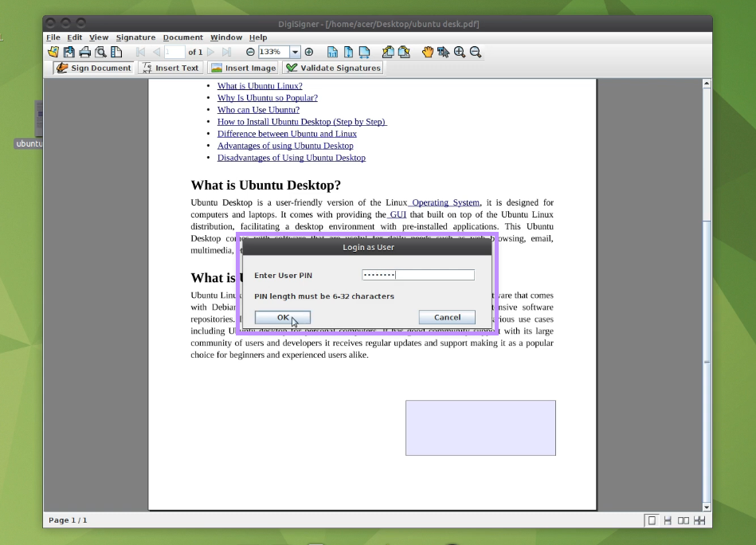Click the fit width page icon
This screenshot has height=545, width=756.
coord(364,52)
